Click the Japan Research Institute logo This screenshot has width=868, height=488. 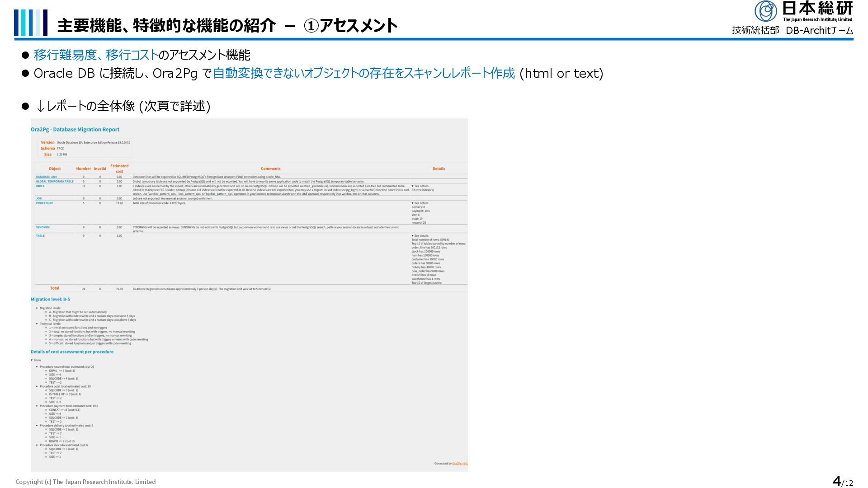coord(803,11)
